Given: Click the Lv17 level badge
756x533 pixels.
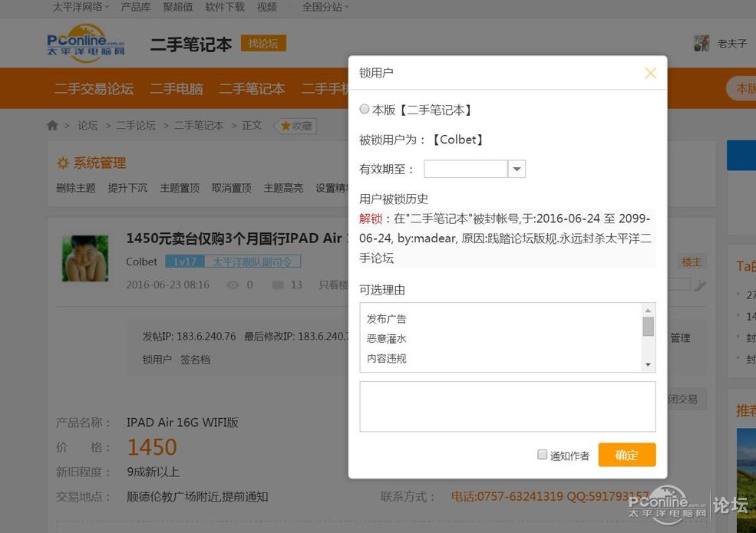Looking at the screenshot, I should (x=185, y=262).
